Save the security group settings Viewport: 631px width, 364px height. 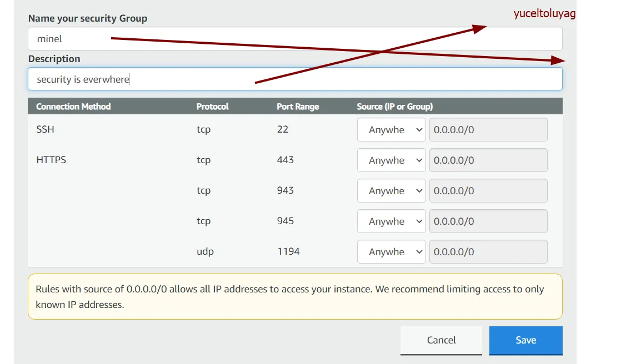pyautogui.click(x=525, y=340)
